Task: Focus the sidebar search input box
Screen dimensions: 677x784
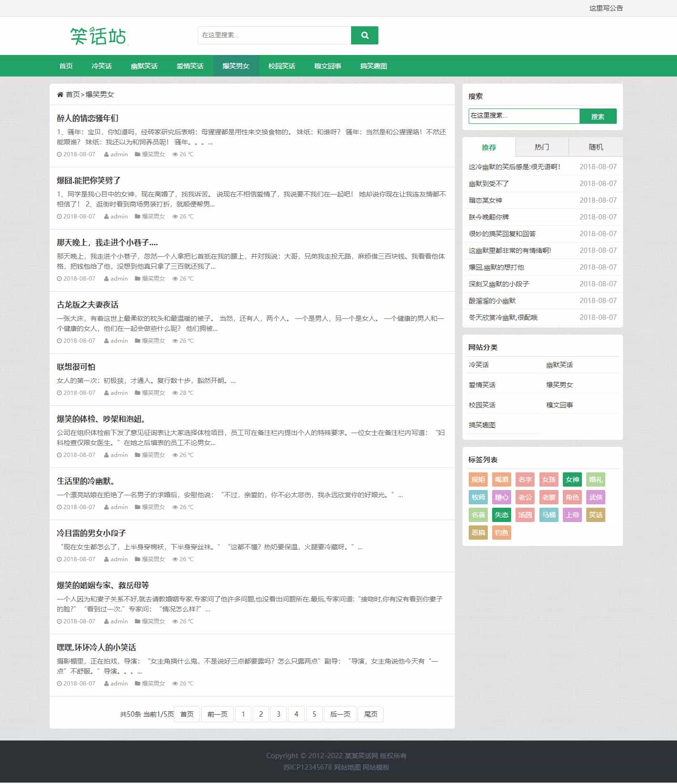Action: [524, 116]
